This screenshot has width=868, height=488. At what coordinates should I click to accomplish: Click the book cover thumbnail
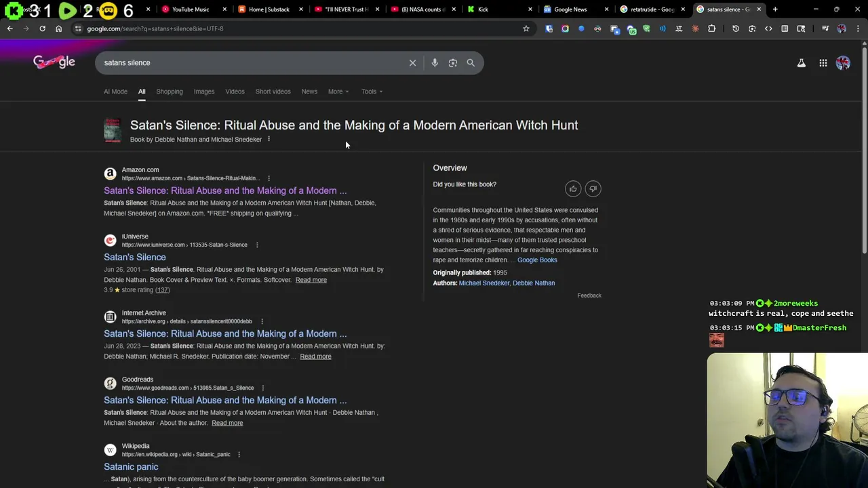113,130
